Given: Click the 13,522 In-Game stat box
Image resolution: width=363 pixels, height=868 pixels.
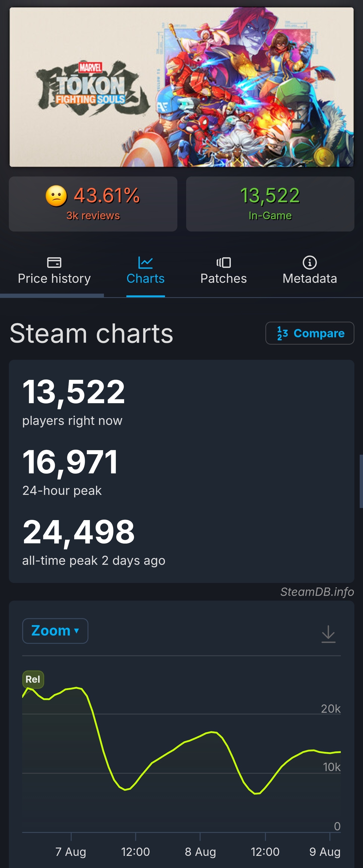Looking at the screenshot, I should coord(270,204).
